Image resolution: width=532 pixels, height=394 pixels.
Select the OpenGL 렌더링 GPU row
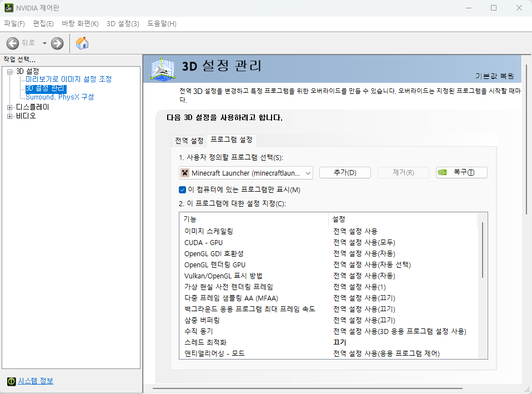(x=328, y=265)
